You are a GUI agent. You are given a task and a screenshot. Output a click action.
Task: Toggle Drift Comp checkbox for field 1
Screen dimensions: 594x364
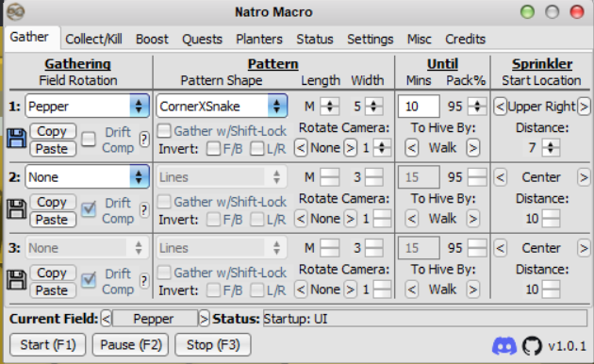click(x=89, y=139)
